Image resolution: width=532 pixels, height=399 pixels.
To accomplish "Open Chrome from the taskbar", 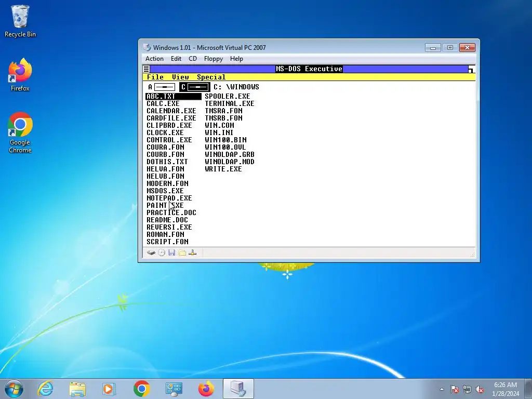I will pos(141,389).
